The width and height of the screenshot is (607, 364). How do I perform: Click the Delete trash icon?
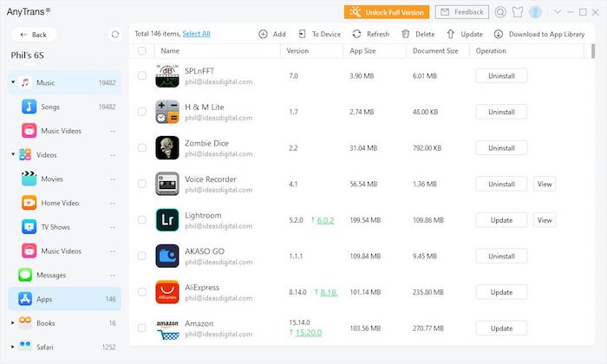point(405,34)
